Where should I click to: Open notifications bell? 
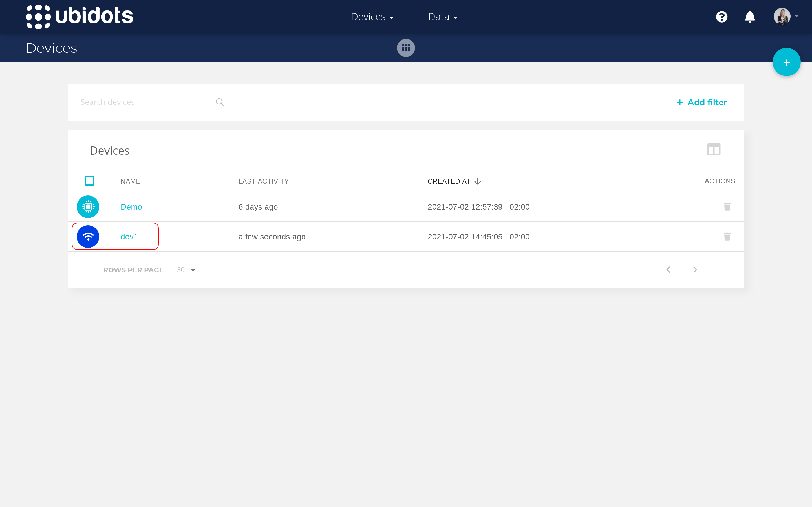(x=750, y=17)
